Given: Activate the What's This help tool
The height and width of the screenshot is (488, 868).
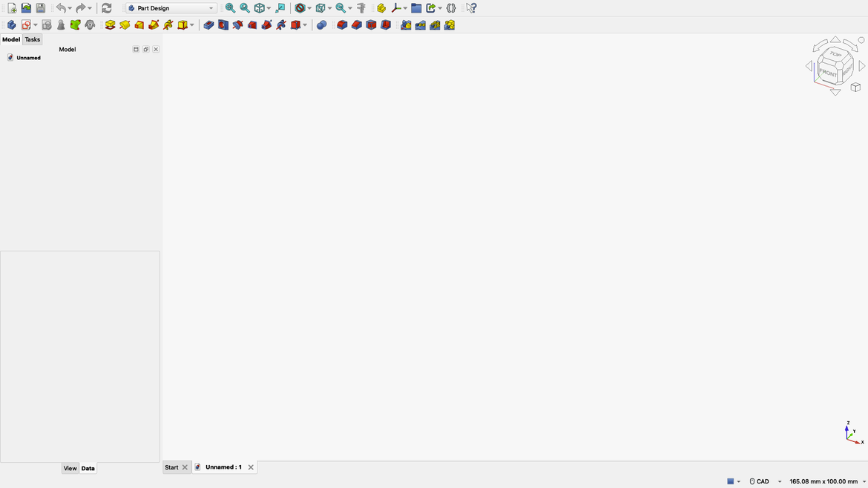Looking at the screenshot, I should 472,7.
